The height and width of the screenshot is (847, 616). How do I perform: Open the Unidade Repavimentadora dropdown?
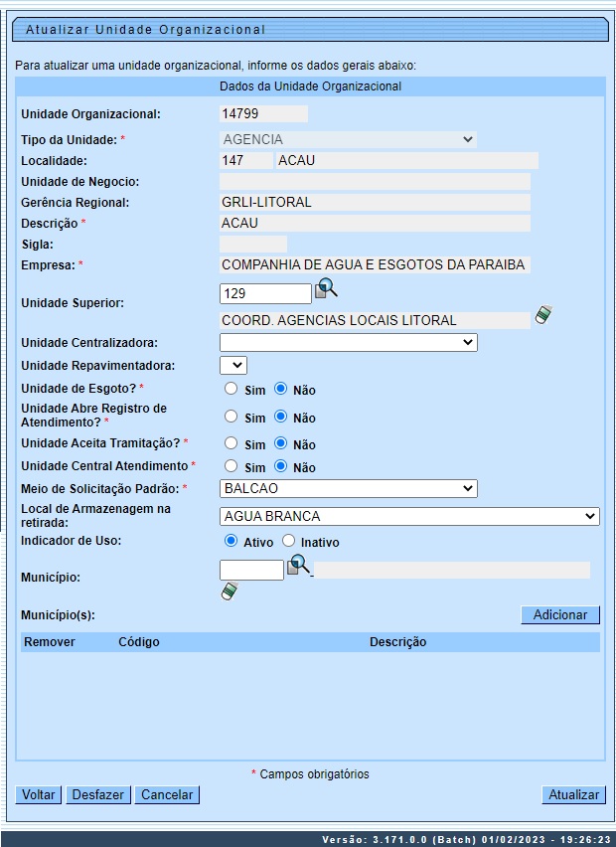(x=233, y=365)
